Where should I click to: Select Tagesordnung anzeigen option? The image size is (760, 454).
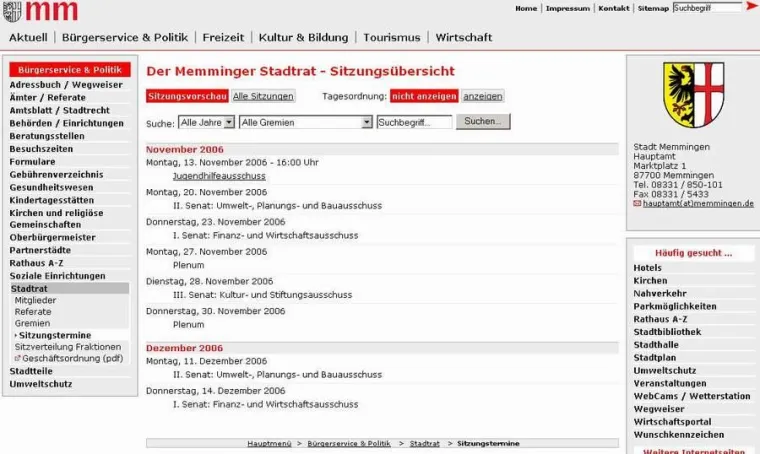pyautogui.click(x=482, y=96)
